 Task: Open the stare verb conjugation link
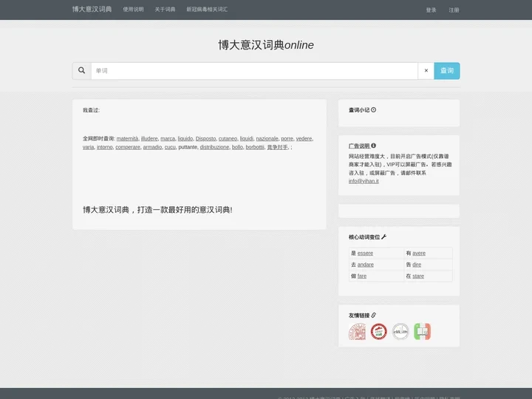pos(418,276)
